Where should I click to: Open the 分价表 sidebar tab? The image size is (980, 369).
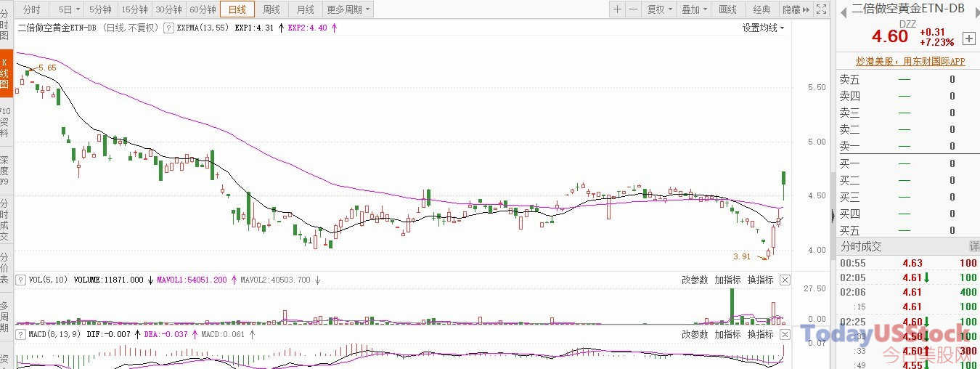pyautogui.click(x=6, y=268)
